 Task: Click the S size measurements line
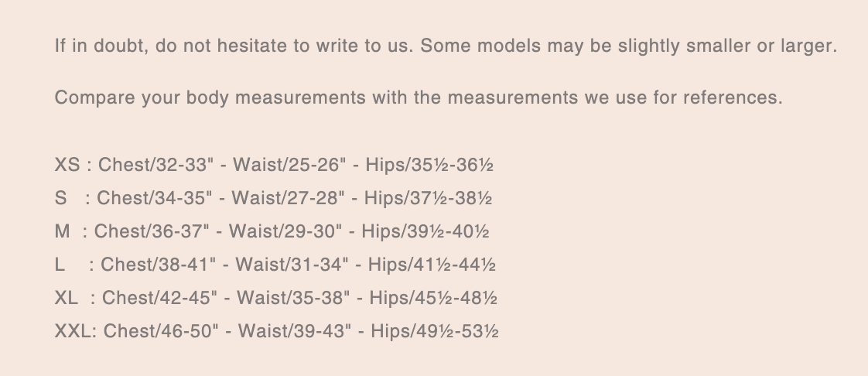click(273, 198)
